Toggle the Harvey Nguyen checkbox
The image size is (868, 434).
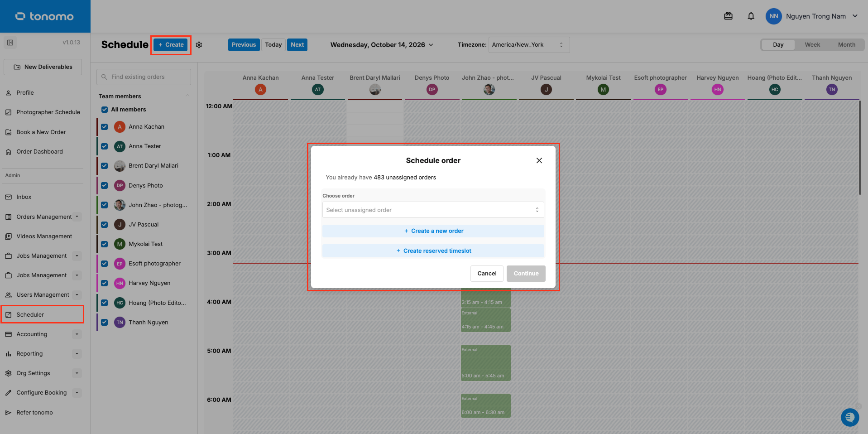tap(105, 283)
